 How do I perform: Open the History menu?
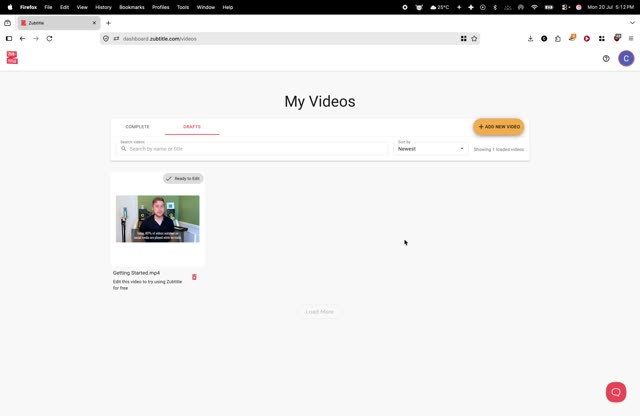tap(103, 7)
